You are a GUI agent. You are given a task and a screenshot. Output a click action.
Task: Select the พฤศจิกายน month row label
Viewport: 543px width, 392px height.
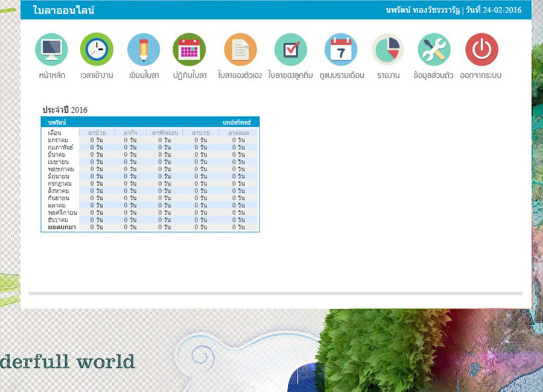coord(62,213)
